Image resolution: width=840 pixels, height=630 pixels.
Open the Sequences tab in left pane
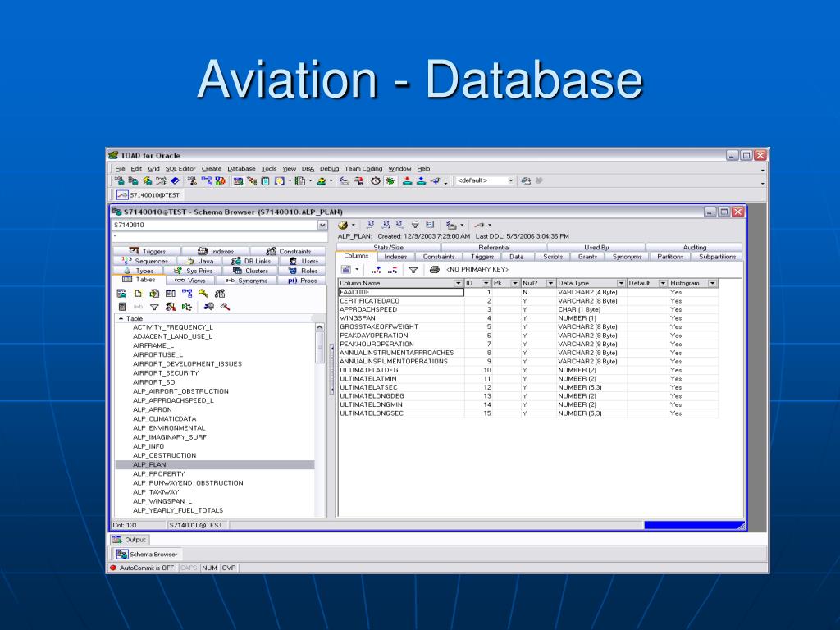coord(145,261)
